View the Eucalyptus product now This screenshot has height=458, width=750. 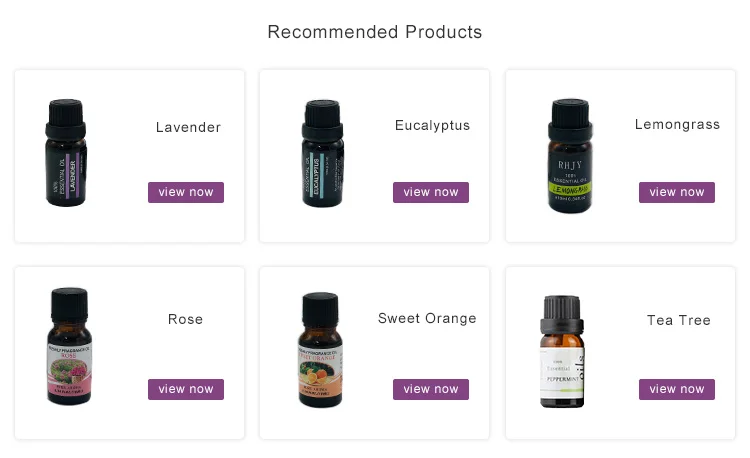tap(430, 192)
